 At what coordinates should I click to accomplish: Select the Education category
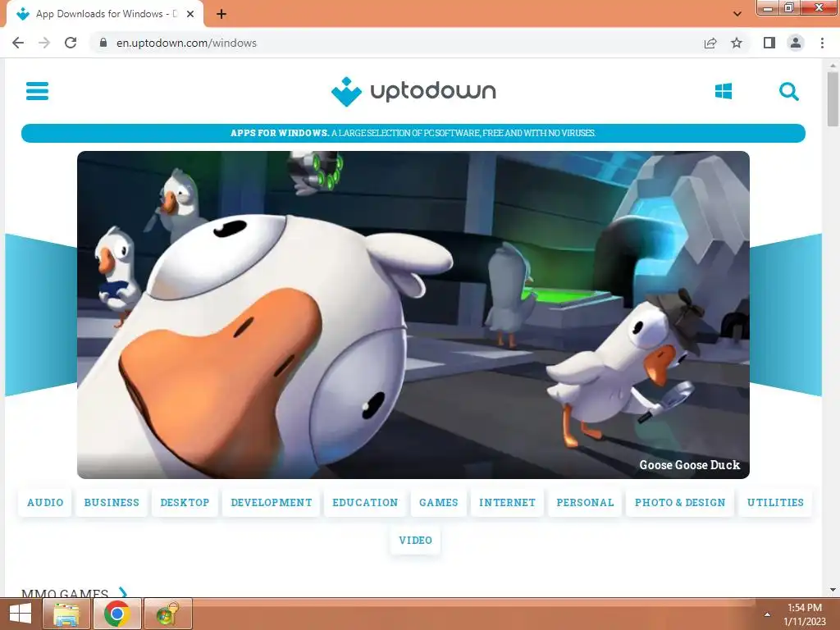point(365,503)
